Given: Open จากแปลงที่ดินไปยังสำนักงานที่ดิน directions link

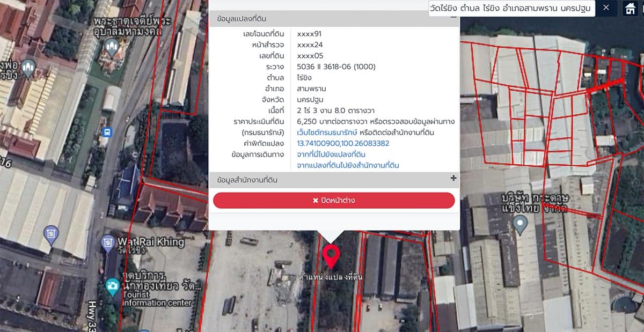Looking at the screenshot, I should pos(348,165).
